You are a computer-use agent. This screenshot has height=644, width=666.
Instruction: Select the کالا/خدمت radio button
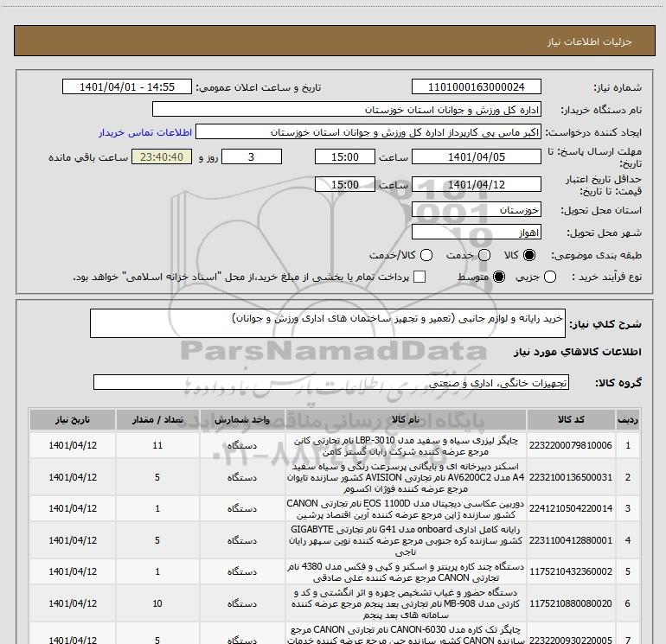click(x=426, y=255)
